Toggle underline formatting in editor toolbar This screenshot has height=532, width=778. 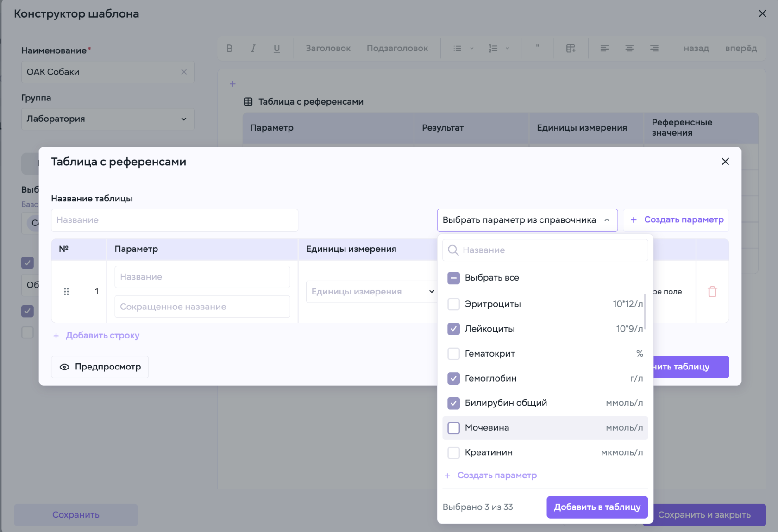pos(277,48)
